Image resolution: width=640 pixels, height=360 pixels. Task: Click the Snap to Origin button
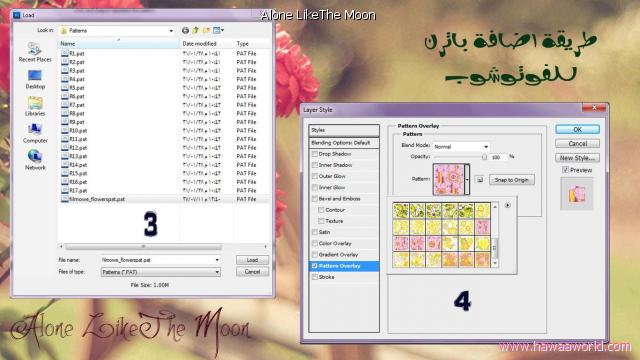[x=512, y=180]
